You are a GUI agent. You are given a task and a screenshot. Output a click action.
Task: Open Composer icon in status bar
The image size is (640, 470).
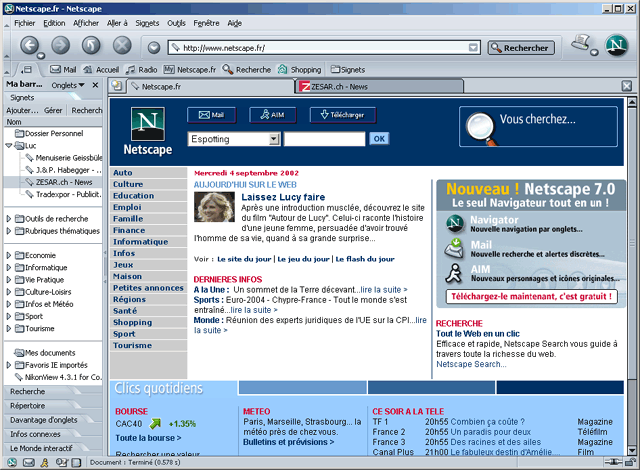coord(62,462)
